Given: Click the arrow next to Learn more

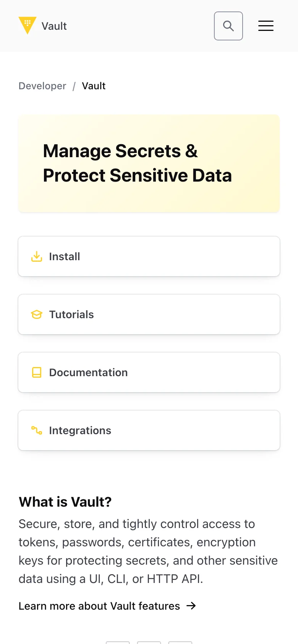Looking at the screenshot, I should [191, 606].
